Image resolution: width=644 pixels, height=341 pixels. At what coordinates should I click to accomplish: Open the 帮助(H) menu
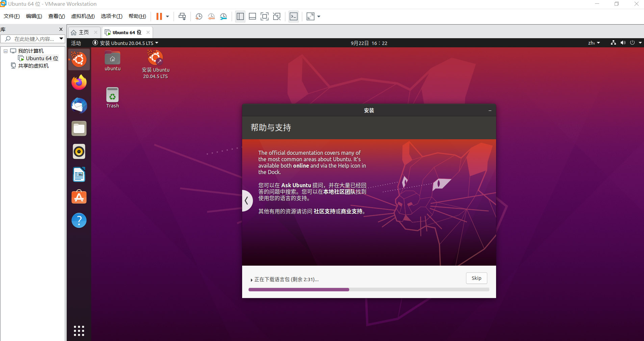click(x=137, y=16)
